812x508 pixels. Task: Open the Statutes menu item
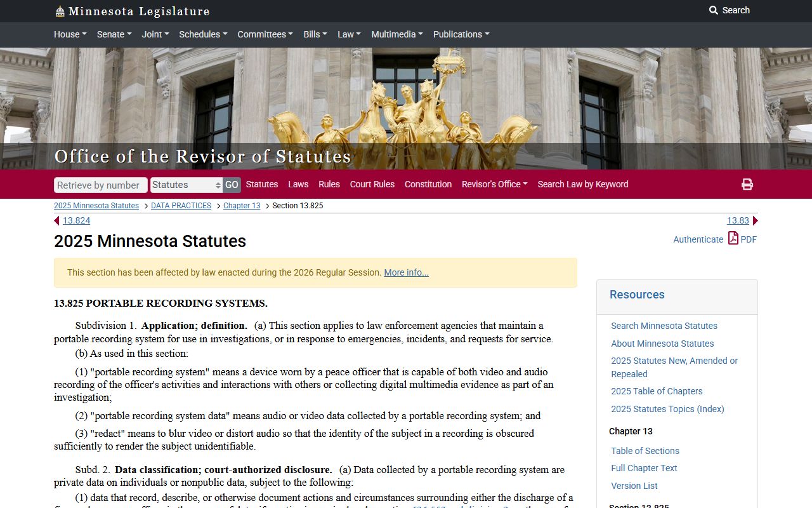click(x=262, y=184)
